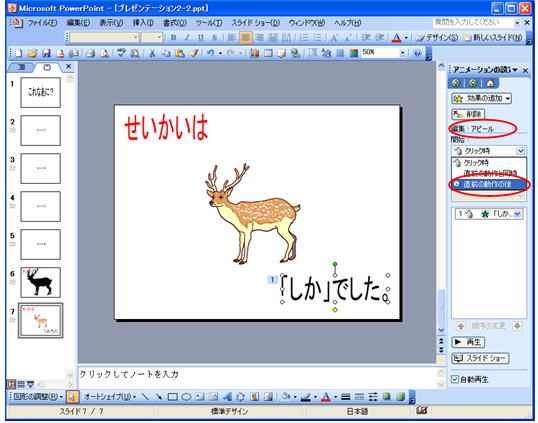538x423 pixels.
Task: Select the Rectangle drawing tool
Action: coord(172,397)
